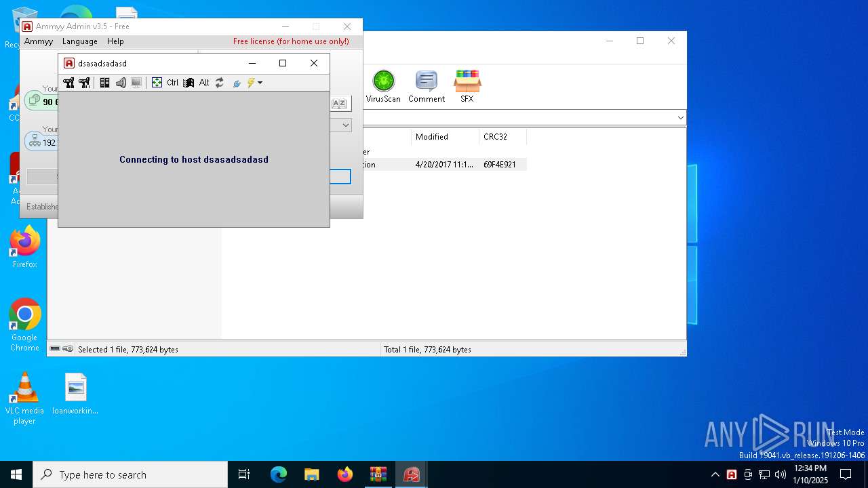
Task: Switch to WinRAR on taskbar
Action: coord(378,474)
